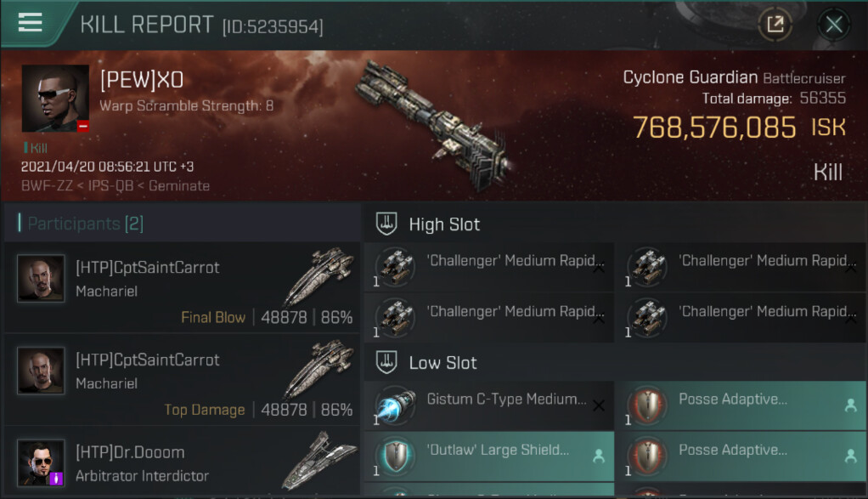Select CptSaintCarrot Top Damage participant row
This screenshot has height=499, width=868.
[x=182, y=379]
